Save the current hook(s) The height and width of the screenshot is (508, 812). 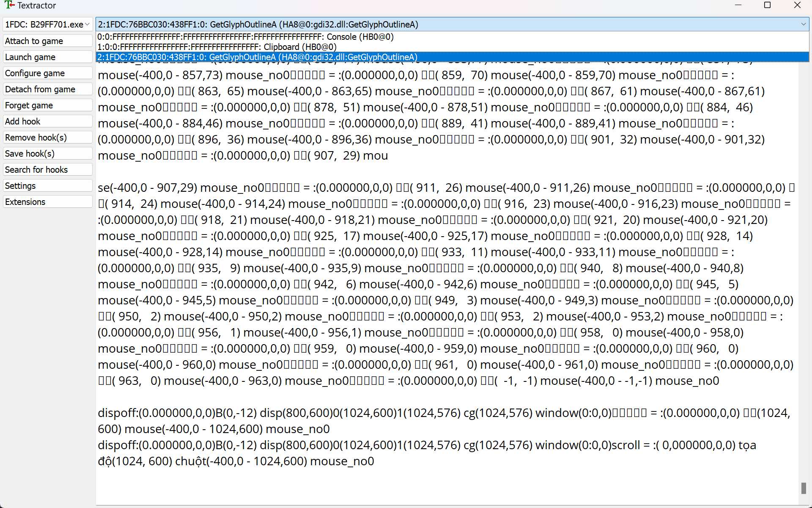tap(47, 153)
